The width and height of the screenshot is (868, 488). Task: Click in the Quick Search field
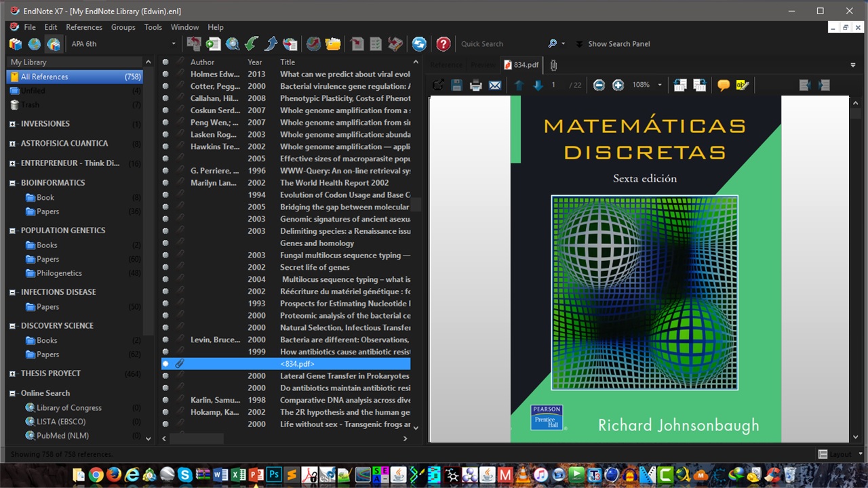pos(498,44)
